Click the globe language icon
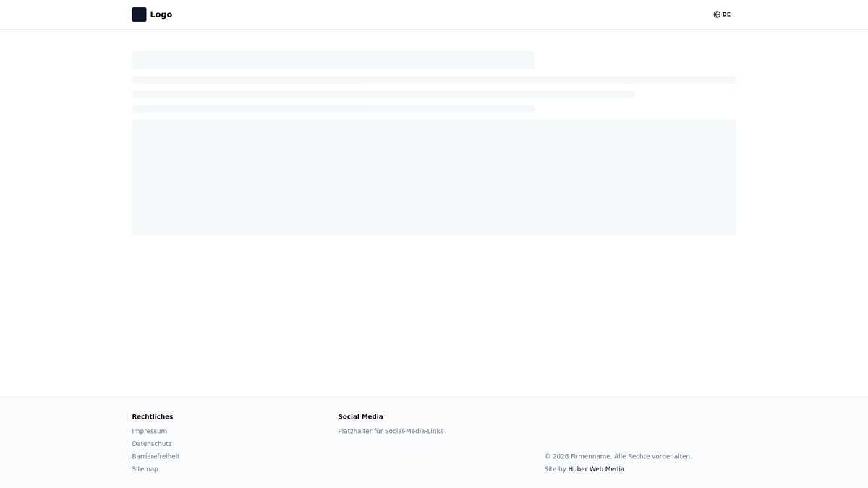 click(717, 14)
